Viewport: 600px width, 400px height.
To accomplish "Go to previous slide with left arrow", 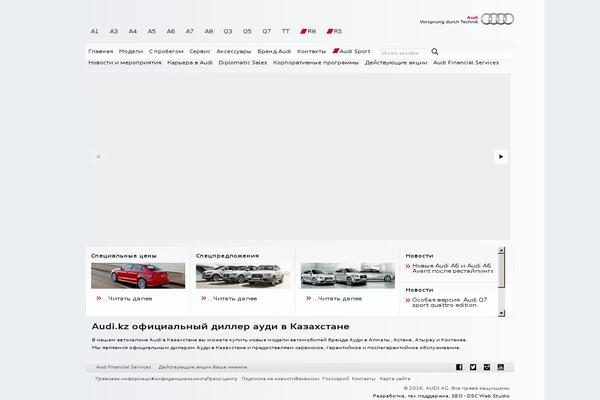I will coord(98,156).
